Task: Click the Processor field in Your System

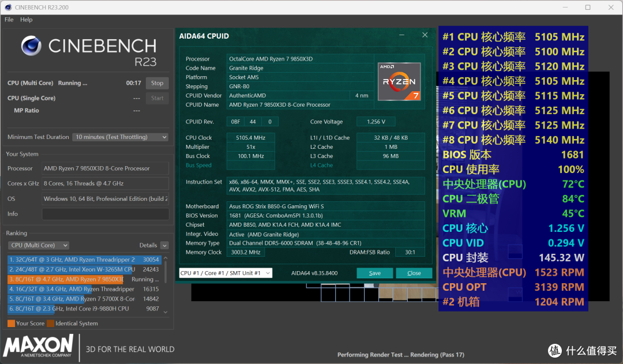Action: tap(106, 168)
